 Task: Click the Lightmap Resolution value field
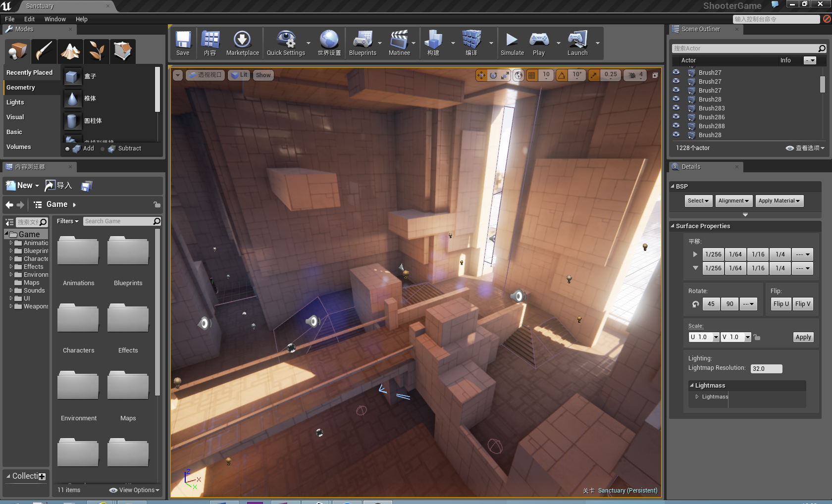click(x=766, y=369)
